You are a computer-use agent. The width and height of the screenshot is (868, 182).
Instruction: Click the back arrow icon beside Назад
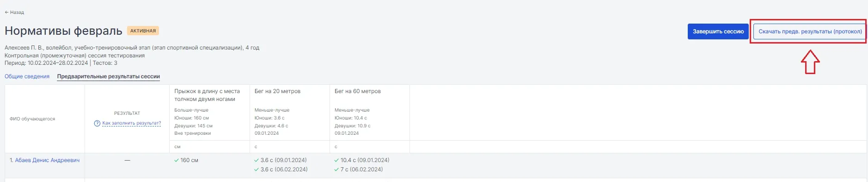tap(6, 13)
